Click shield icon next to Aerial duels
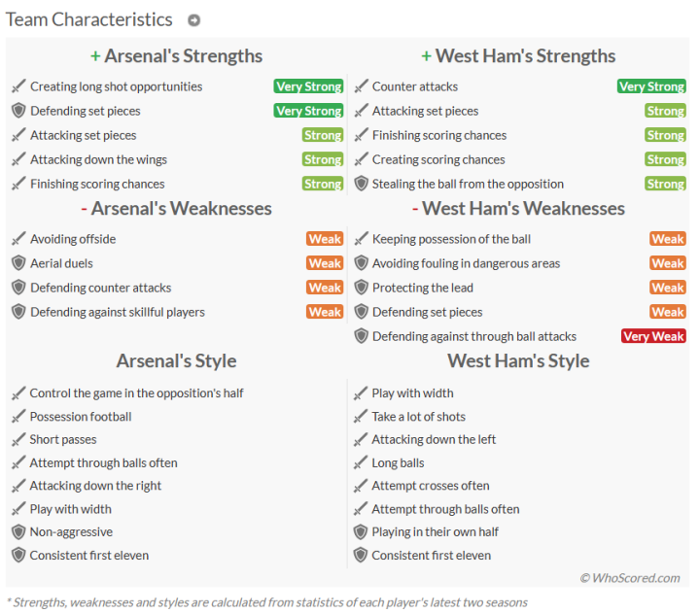Image resolution: width=700 pixels, height=614 pixels. pos(17,263)
